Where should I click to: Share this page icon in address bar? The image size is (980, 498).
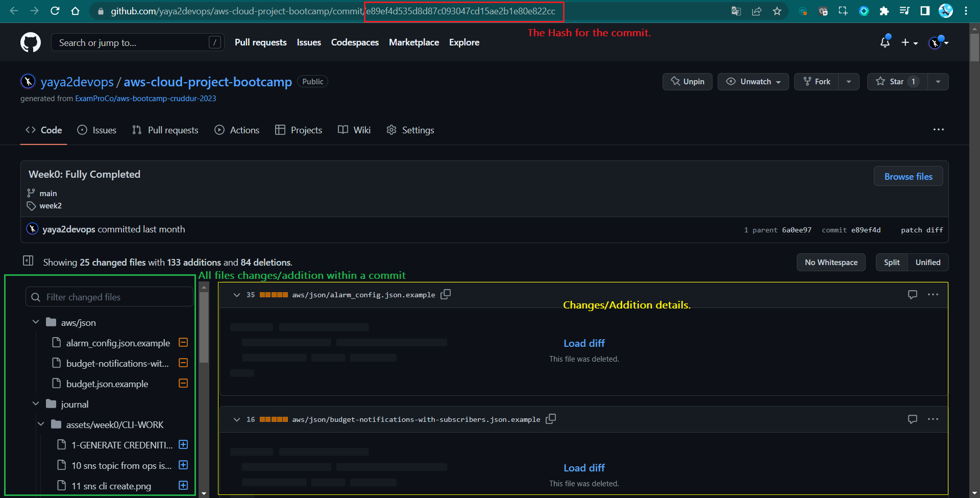[756, 11]
